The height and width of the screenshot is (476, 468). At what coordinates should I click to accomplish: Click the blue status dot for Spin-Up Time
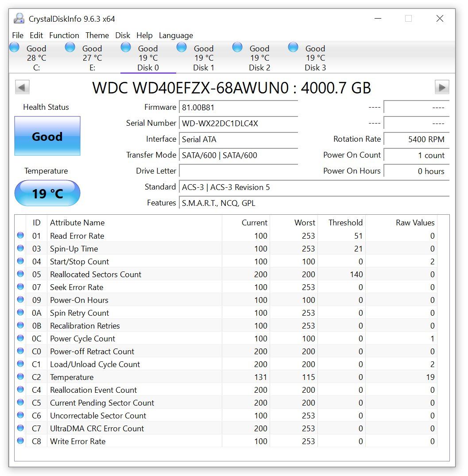tap(20, 248)
